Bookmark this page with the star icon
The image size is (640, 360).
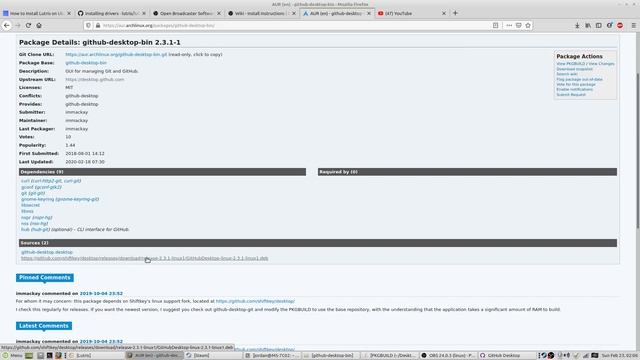528,25
